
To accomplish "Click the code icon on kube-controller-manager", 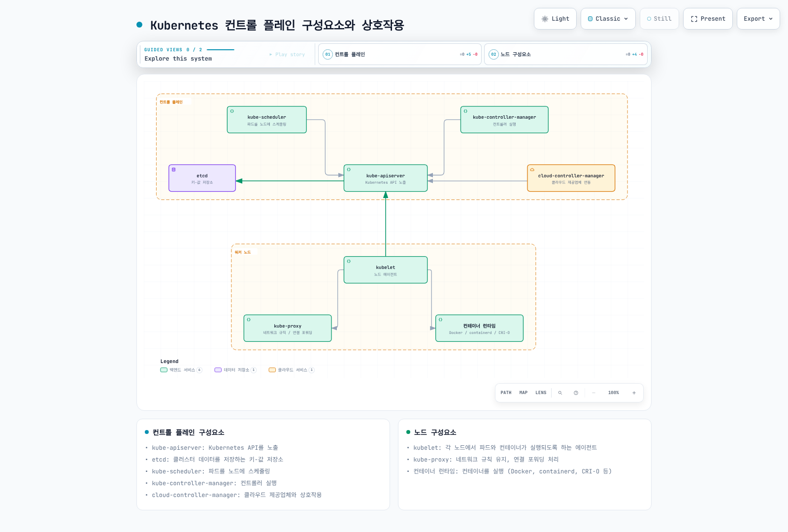I will click(465, 111).
